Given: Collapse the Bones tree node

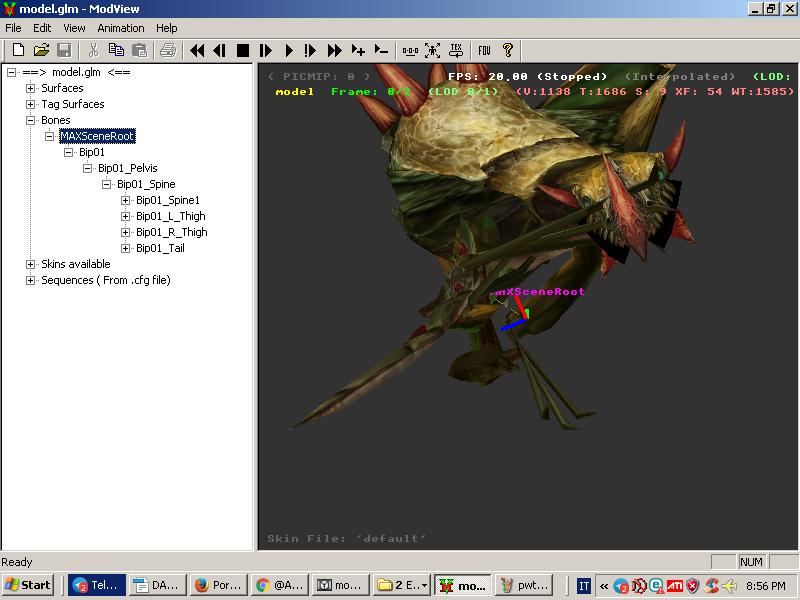Looking at the screenshot, I should pos(31,120).
